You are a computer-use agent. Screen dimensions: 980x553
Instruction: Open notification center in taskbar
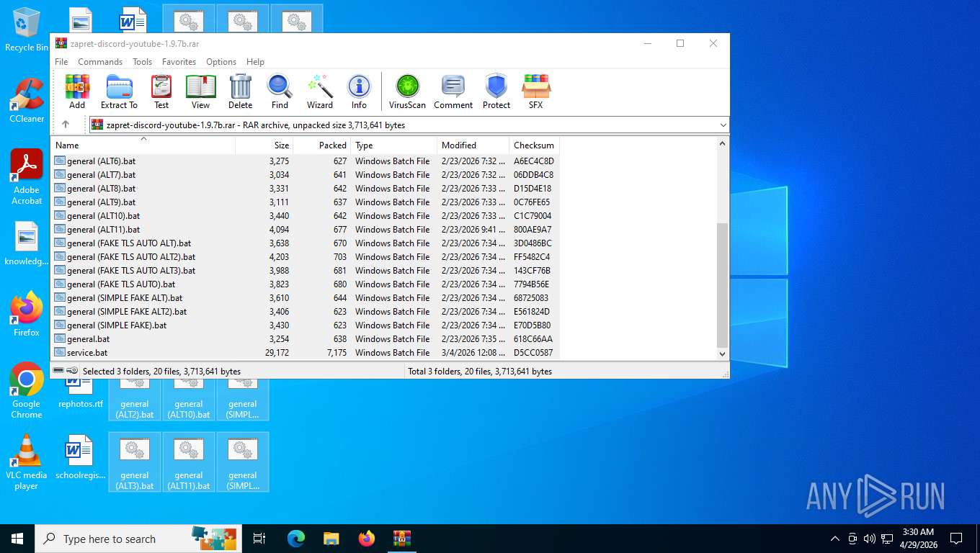(956, 539)
